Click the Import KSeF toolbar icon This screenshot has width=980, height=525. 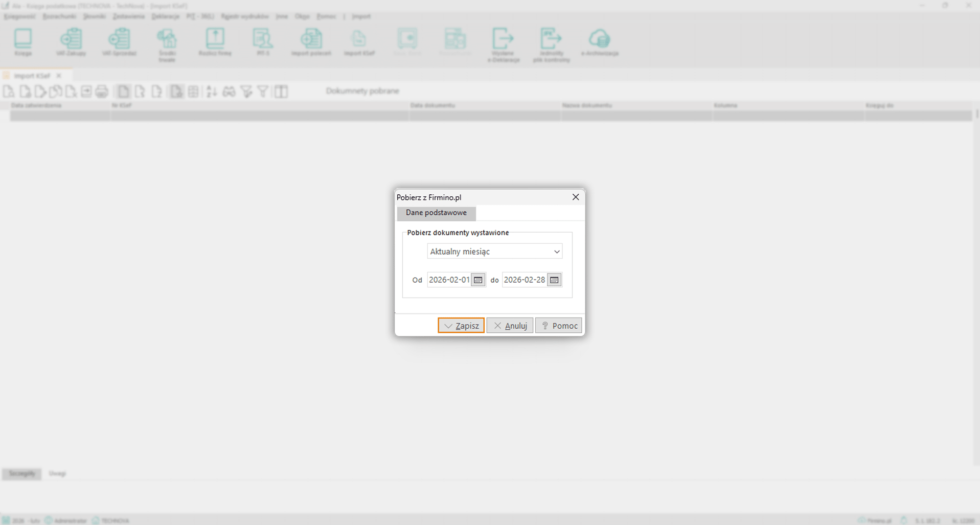click(x=359, y=42)
